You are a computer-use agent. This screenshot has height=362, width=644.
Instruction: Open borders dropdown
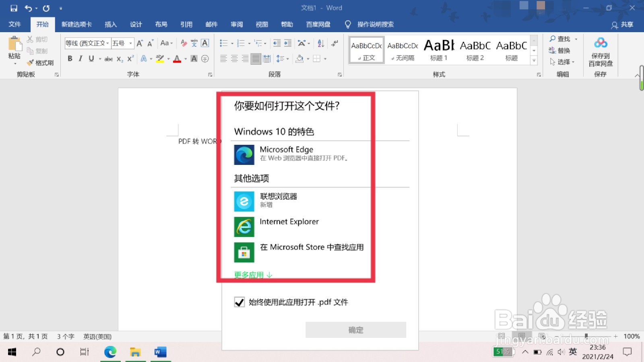point(325,59)
